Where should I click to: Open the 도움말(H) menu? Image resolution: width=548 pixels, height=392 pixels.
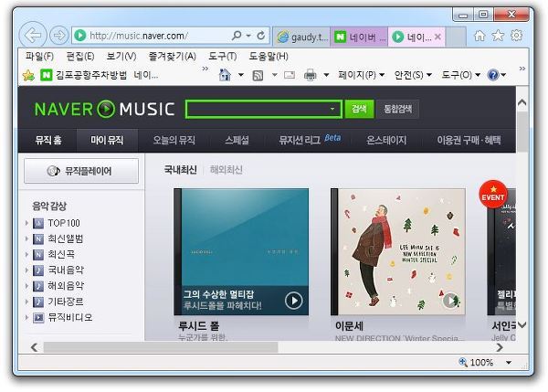pos(269,56)
